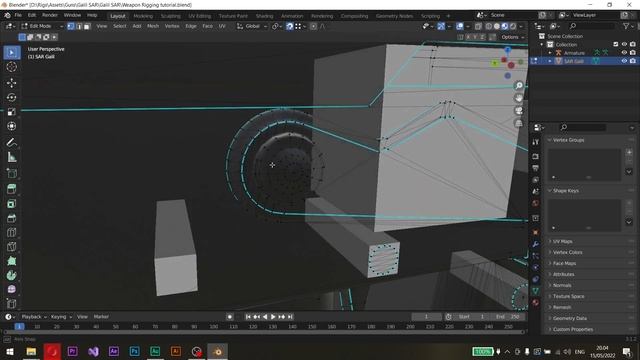Viewport: 640px width, 360px height.
Task: Click the End frame field
Action: click(507, 317)
